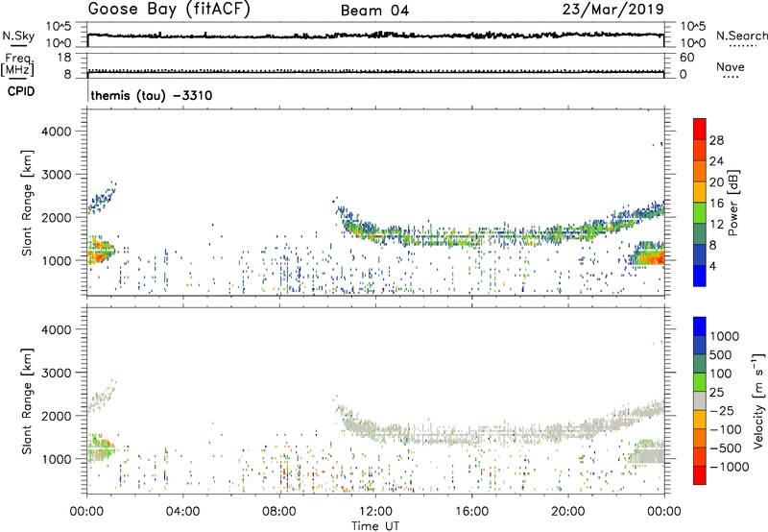Click Power colorbar segment between 4 and 8
The height and width of the screenshot is (532, 768).
pyautogui.click(x=700, y=254)
